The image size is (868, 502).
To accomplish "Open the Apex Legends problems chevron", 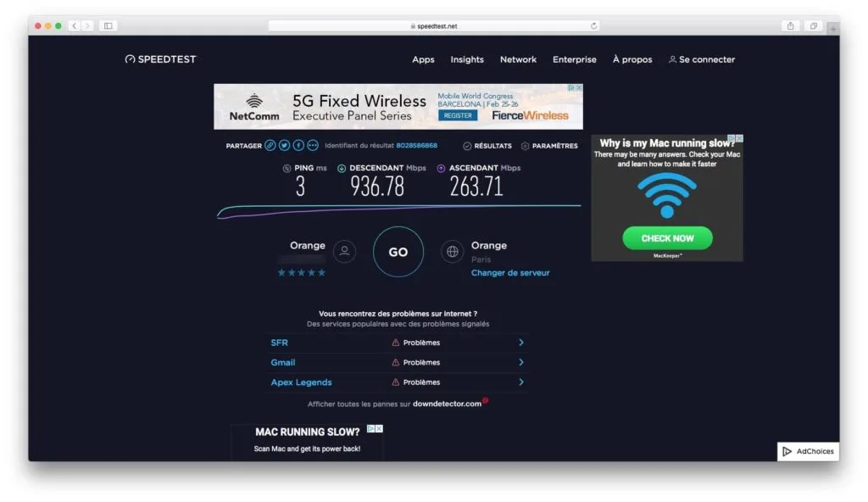I will tap(523, 382).
